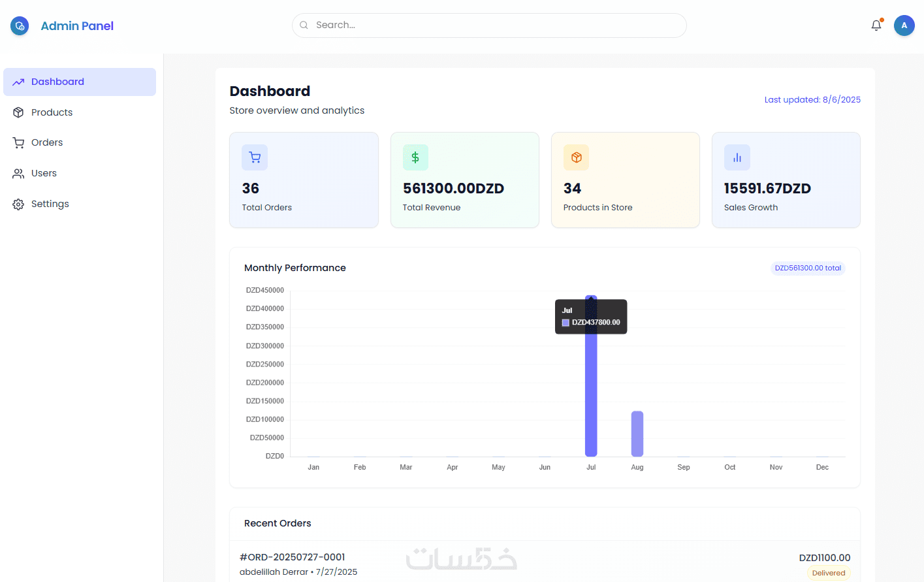Viewport: 924px width, 582px height.
Task: Click the DZD561300.00 total badge
Action: pos(808,268)
